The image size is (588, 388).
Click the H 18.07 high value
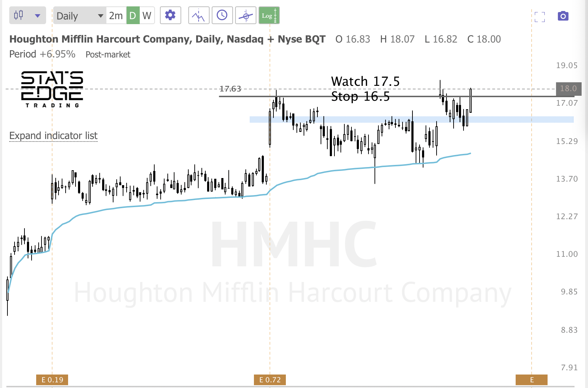pyautogui.click(x=397, y=39)
